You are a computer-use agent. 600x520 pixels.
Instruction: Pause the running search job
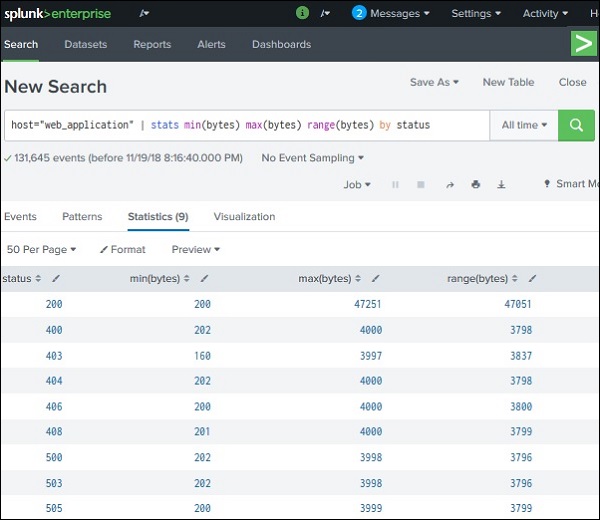(396, 185)
